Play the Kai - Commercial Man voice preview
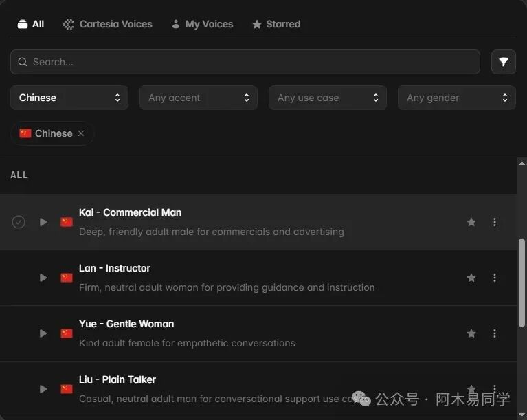This screenshot has width=527, height=420. 43,222
